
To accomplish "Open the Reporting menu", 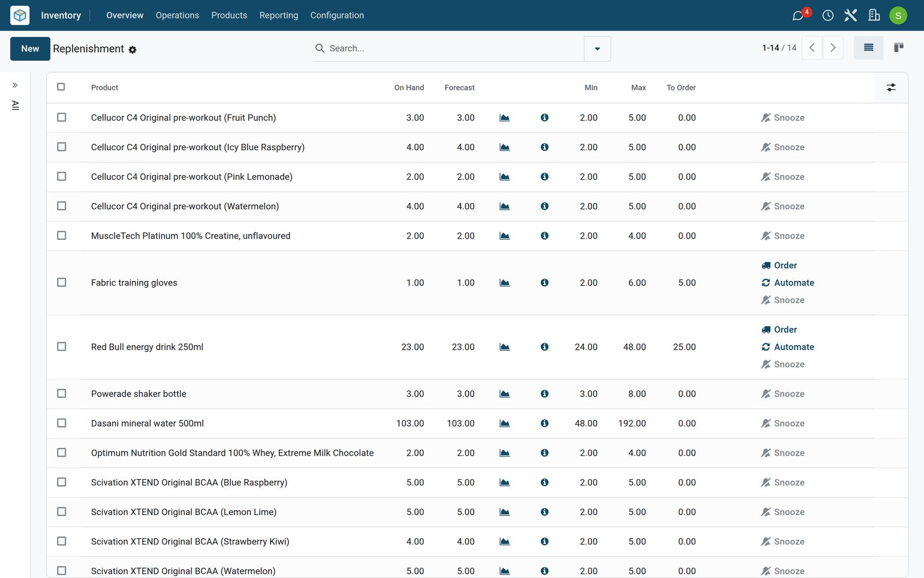I will (279, 16).
